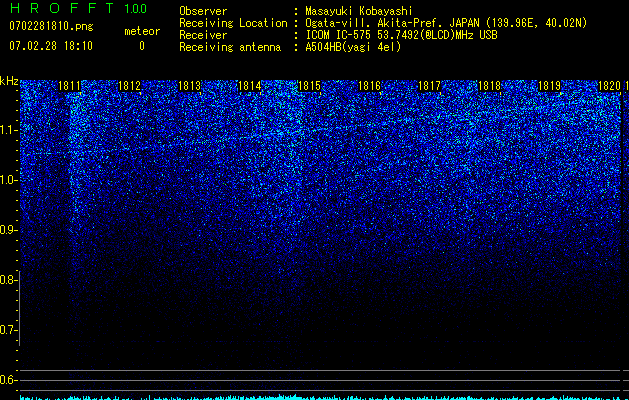Click the cyan signal level graph at bottom

[x=321, y=397]
